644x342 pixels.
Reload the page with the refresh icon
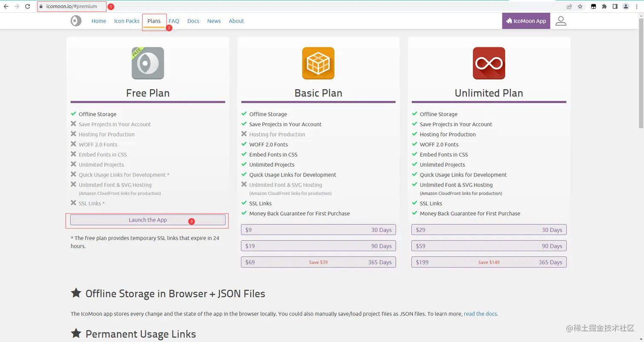28,6
